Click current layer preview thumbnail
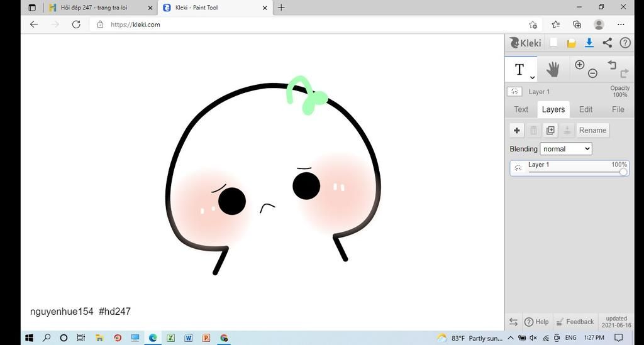Viewport: 644px width, 345px height. tap(514, 92)
